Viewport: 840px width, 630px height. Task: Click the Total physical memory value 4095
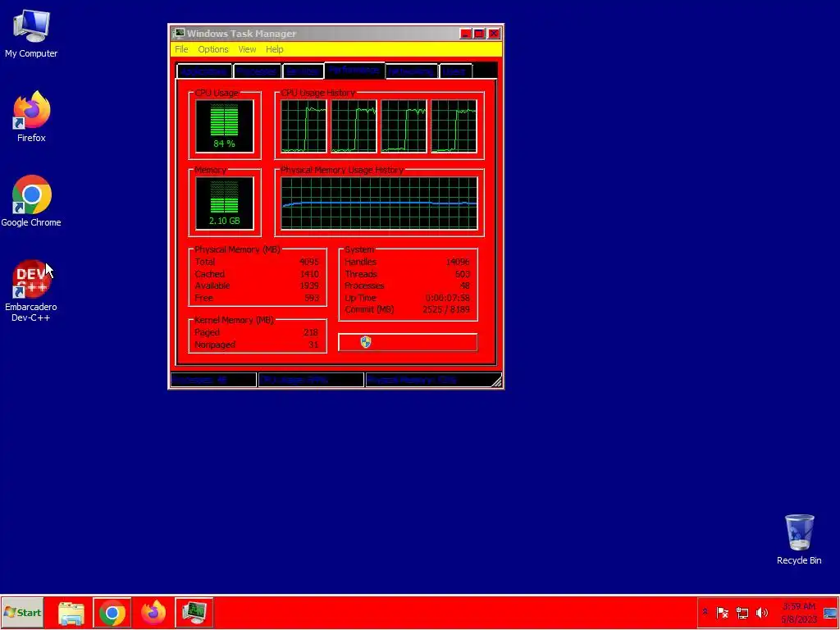click(x=309, y=262)
